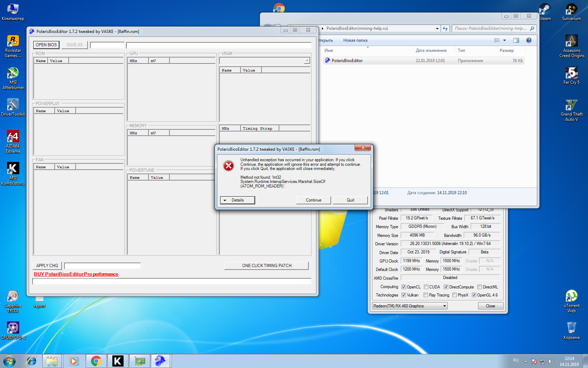Open the Survarium desktop shortcut

572,12
